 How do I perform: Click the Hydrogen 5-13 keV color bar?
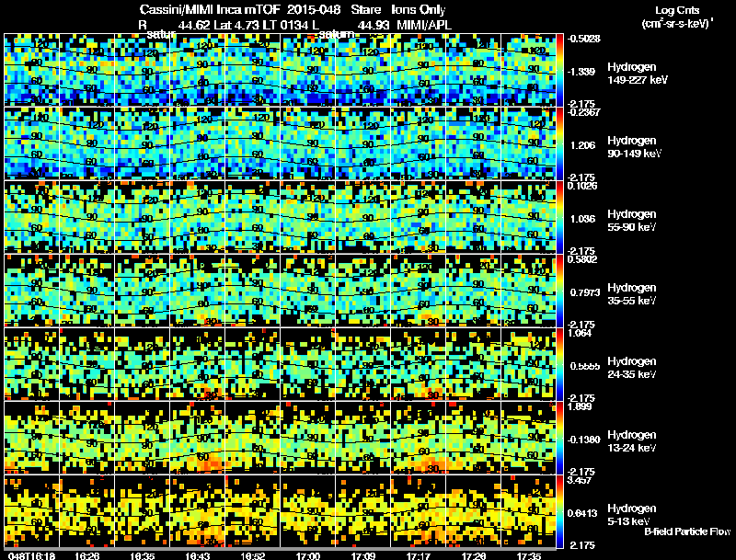pos(559,511)
